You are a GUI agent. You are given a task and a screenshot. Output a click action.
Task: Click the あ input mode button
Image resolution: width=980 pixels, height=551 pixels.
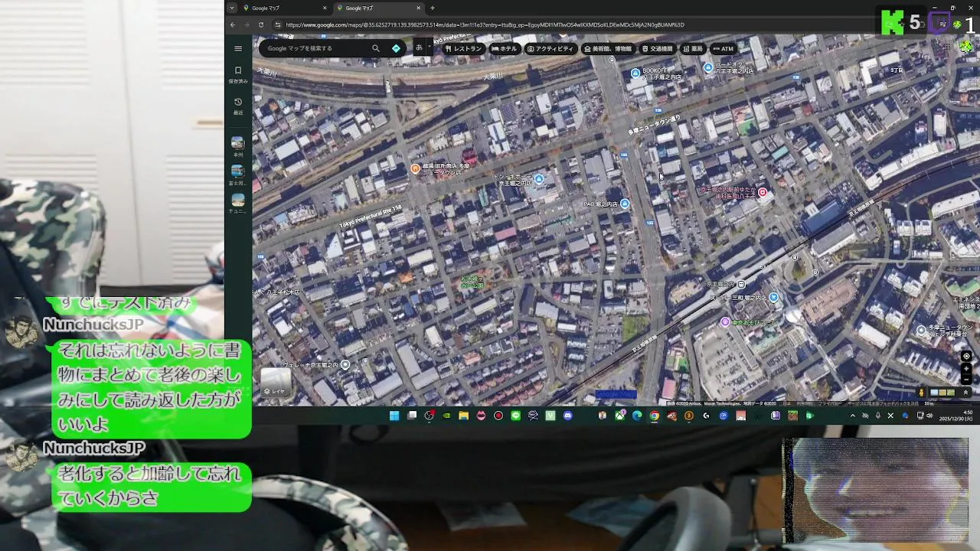(x=419, y=48)
